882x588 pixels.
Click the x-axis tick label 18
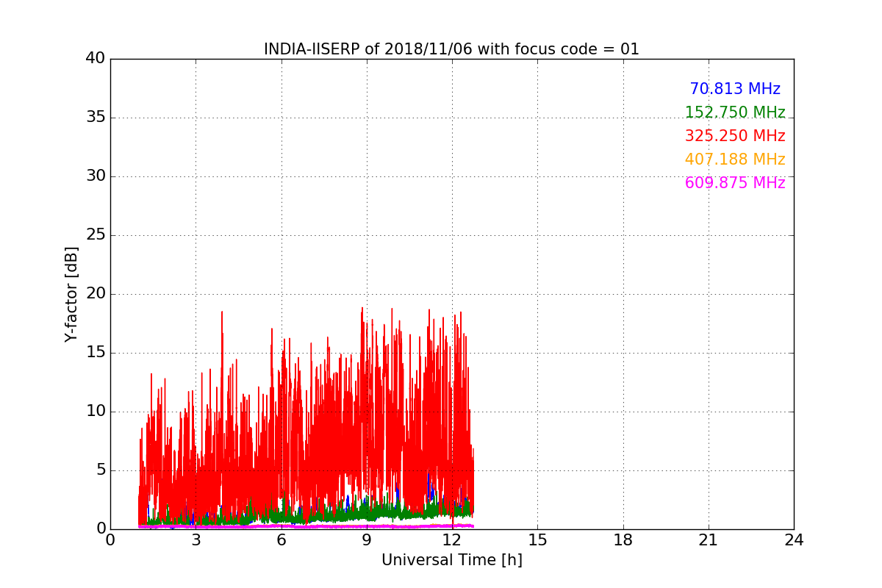pos(623,540)
